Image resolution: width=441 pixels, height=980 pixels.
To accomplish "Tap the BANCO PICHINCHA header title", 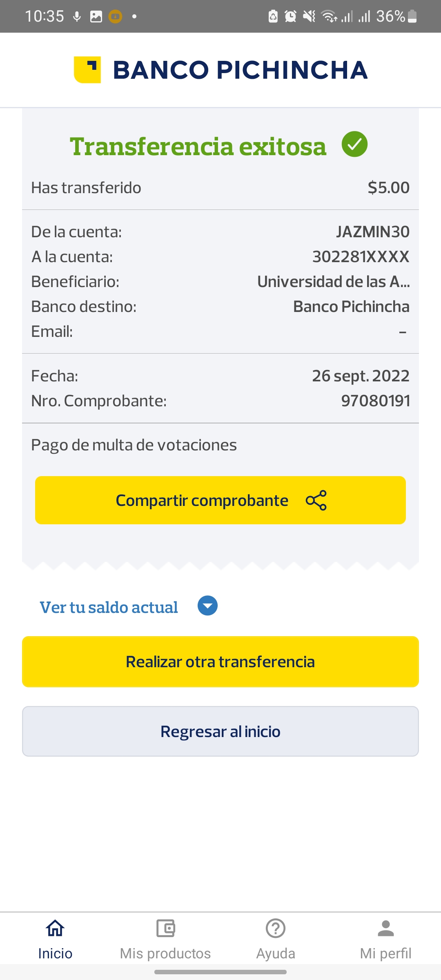I will pyautogui.click(x=240, y=70).
